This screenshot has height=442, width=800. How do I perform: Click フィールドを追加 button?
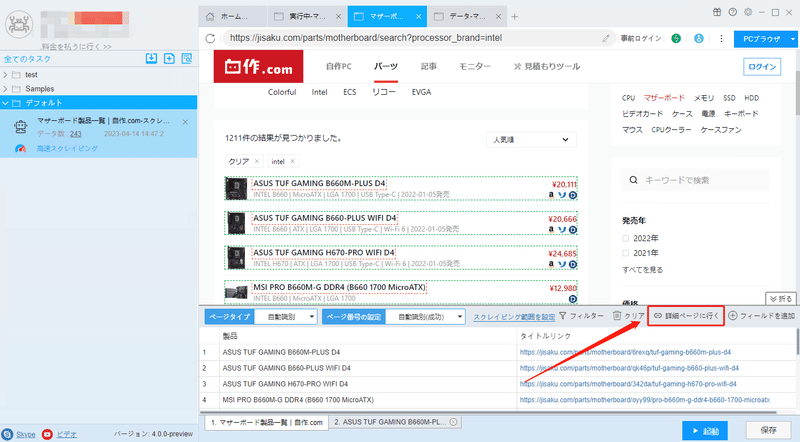[x=761, y=316]
